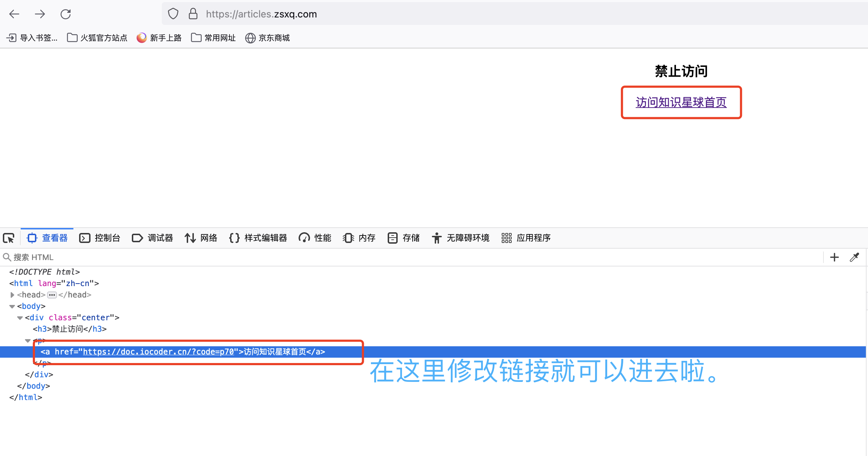Click the 访问知识星球首页 link on page
Screen dimensions: 868x456
(681, 103)
